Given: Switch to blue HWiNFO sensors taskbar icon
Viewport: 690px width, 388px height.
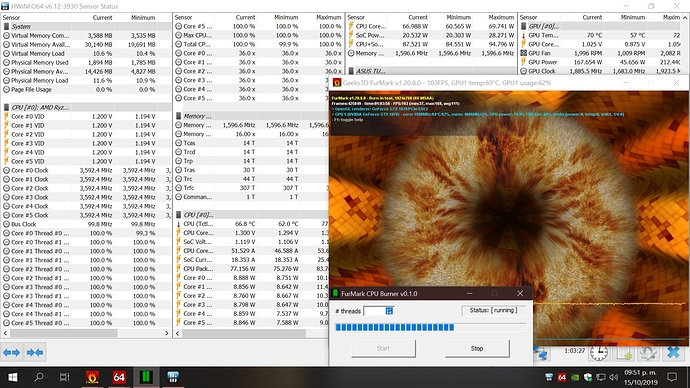Looking at the screenshot, I should (173, 377).
